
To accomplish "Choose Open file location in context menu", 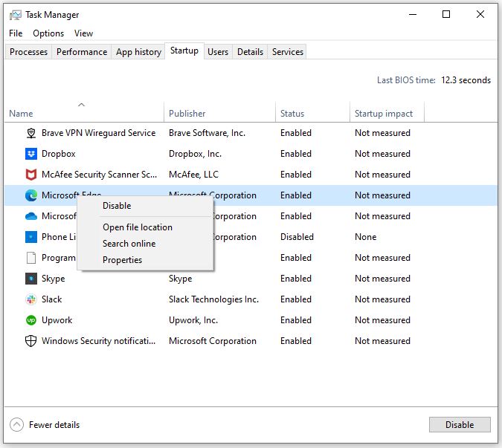I will tap(146, 227).
